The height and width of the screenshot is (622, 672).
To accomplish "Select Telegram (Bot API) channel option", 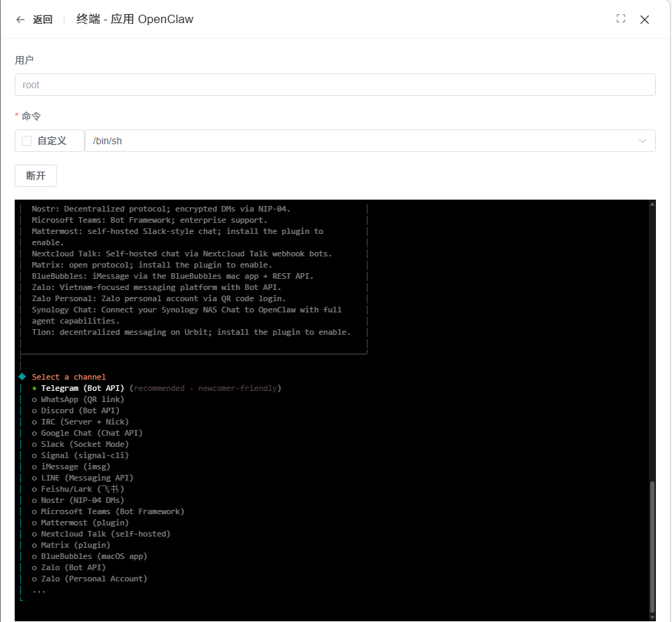I will 82,388.
